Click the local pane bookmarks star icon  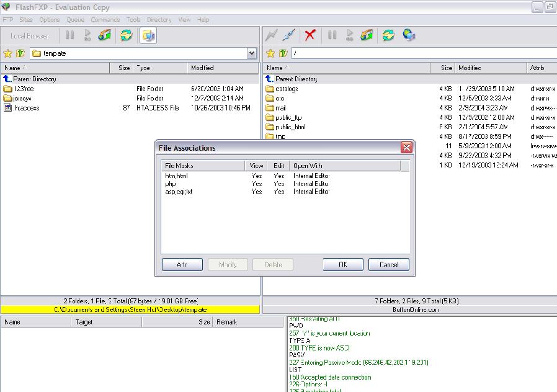point(8,53)
